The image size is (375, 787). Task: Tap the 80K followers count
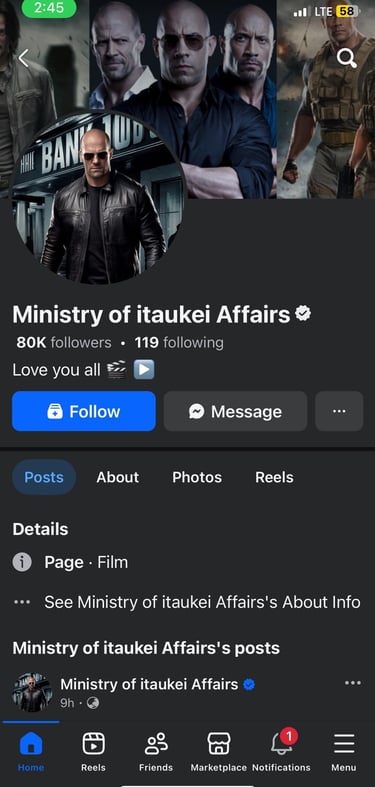pos(64,343)
